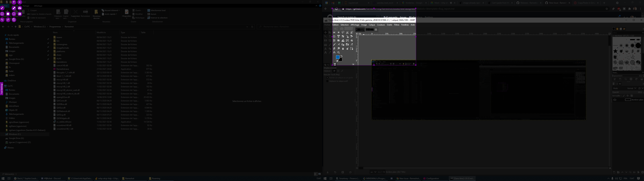The width and height of the screenshot is (644, 181).
Task: Click 'Nouveau dossier' in Explorer ribbon
Action: click(x=96, y=14)
